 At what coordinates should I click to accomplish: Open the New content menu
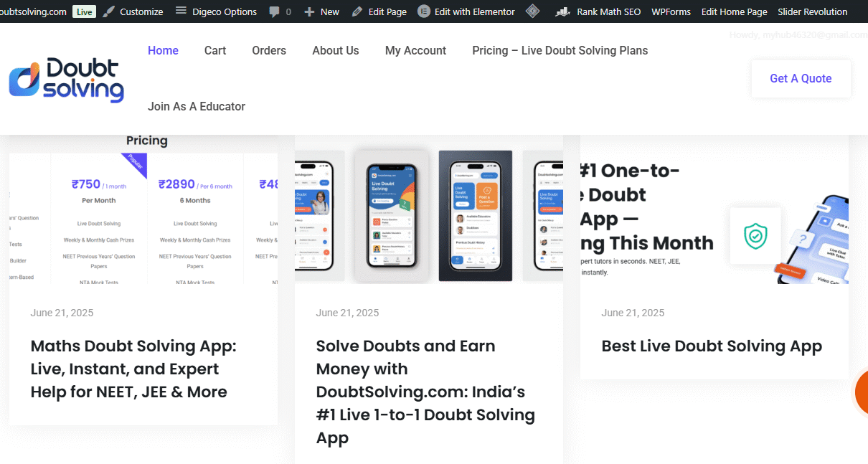pyautogui.click(x=330, y=11)
